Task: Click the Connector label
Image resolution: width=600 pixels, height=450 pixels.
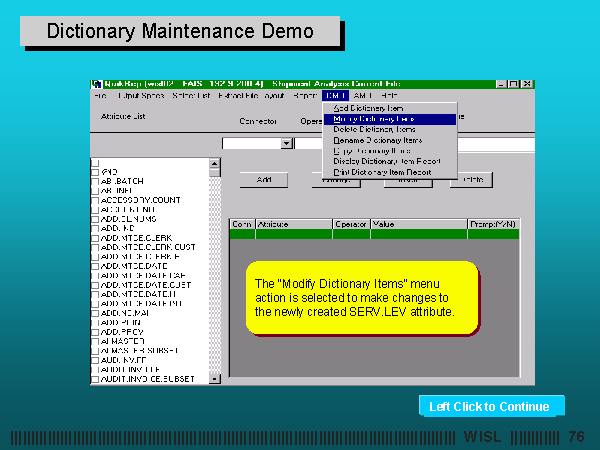Action: [258, 121]
